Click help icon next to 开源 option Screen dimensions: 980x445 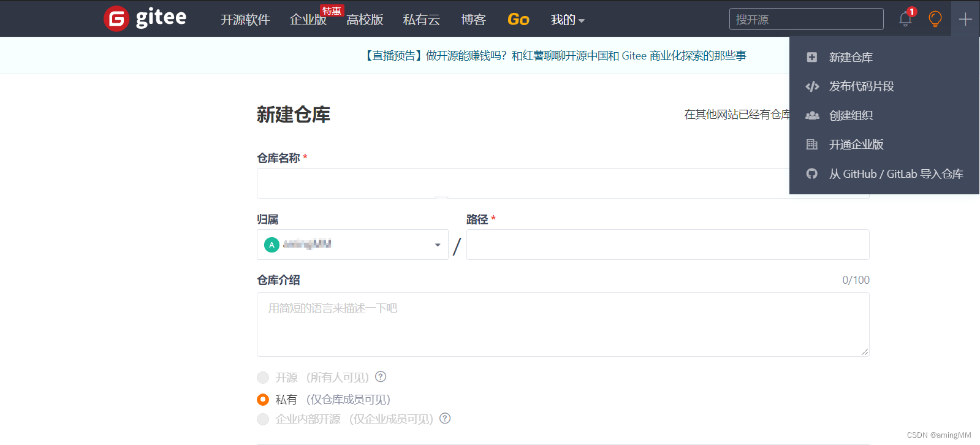381,376
